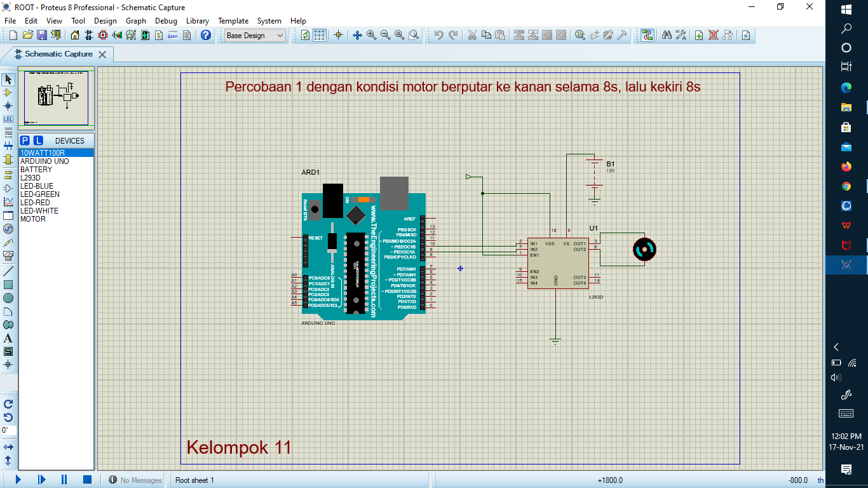Click the Undo arrow
Viewport: 868px width, 488px height.
tap(438, 36)
